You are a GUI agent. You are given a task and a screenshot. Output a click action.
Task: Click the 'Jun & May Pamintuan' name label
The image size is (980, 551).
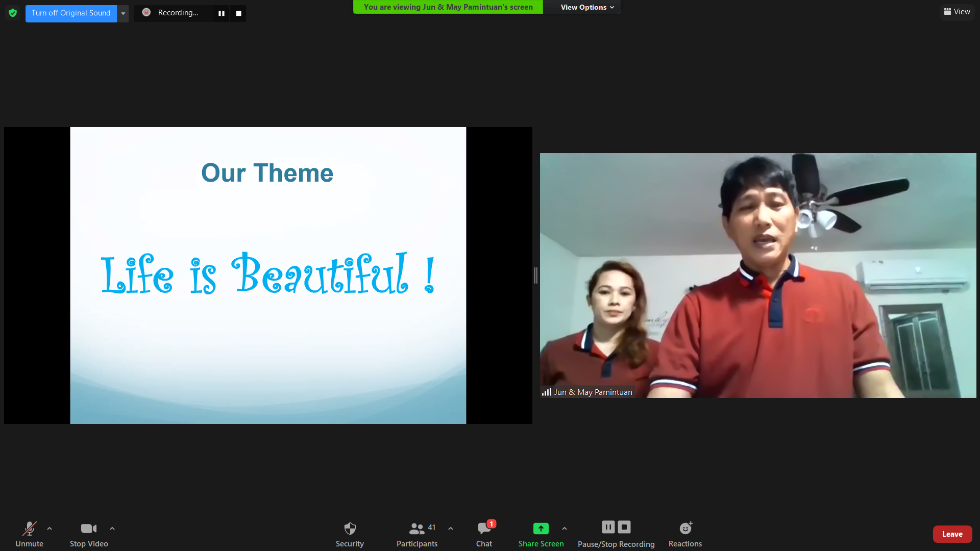coord(593,392)
